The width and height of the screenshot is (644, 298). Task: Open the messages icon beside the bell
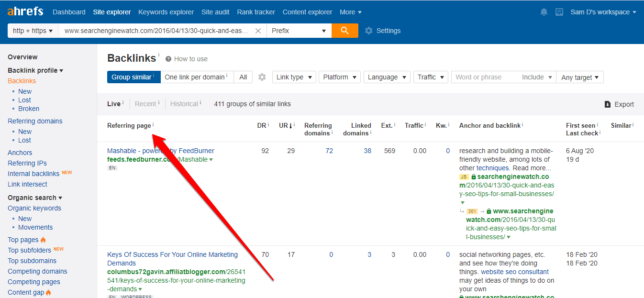coord(559,12)
